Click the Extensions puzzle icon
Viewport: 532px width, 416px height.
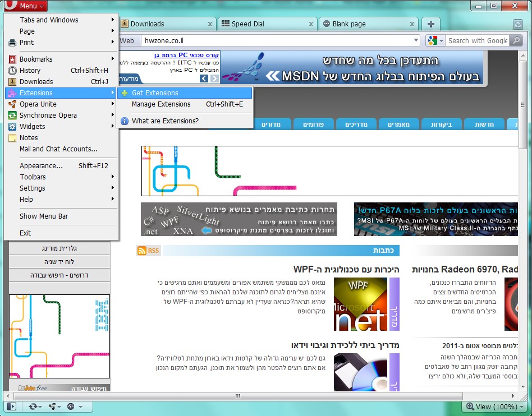(12, 93)
